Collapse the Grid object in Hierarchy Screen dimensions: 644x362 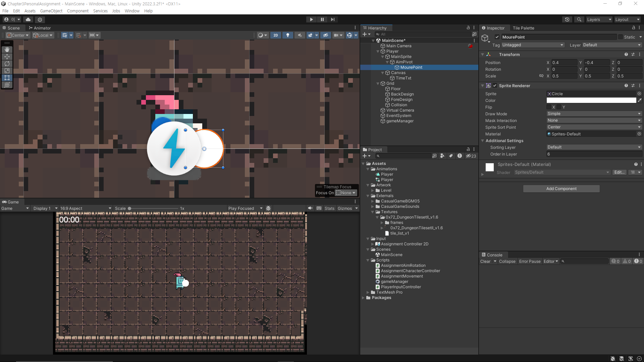pyautogui.click(x=378, y=83)
